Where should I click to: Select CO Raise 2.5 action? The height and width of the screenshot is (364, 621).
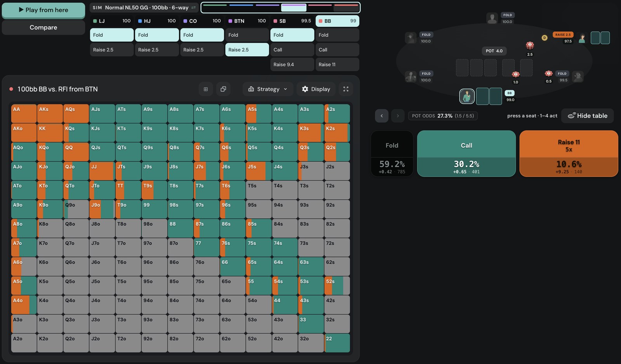(x=202, y=50)
